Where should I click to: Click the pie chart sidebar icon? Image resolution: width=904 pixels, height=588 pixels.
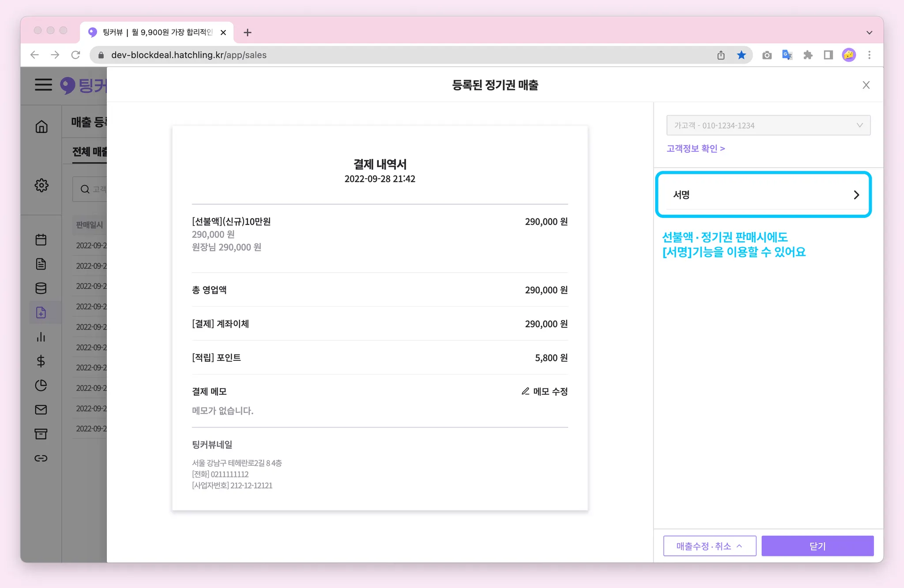pyautogui.click(x=41, y=386)
